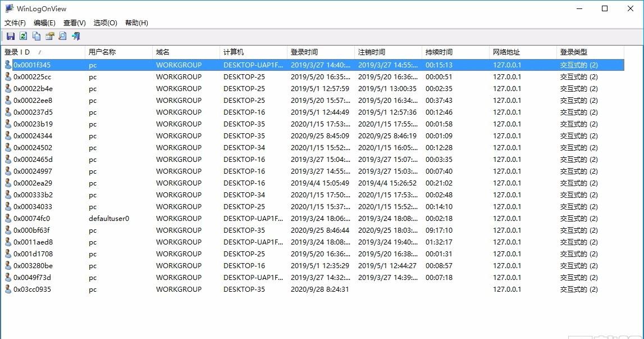
Task: Sort by the 登录 ID column header
Action: pos(43,52)
